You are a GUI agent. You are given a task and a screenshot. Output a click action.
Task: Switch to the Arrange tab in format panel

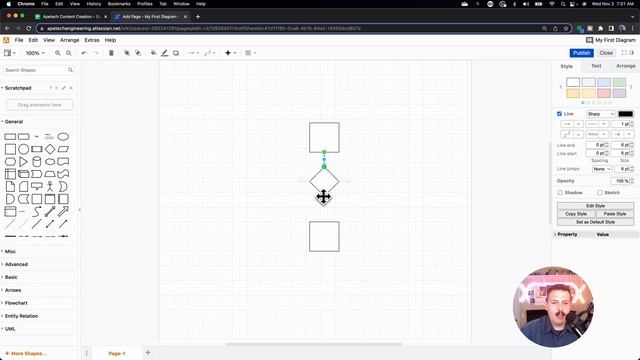(625, 66)
